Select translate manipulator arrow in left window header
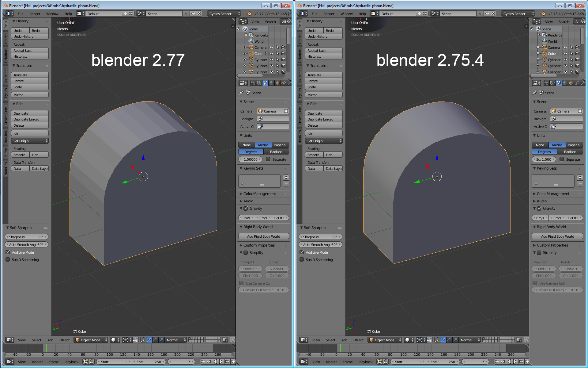Viewport: 588px width, 368px height. (x=149, y=340)
